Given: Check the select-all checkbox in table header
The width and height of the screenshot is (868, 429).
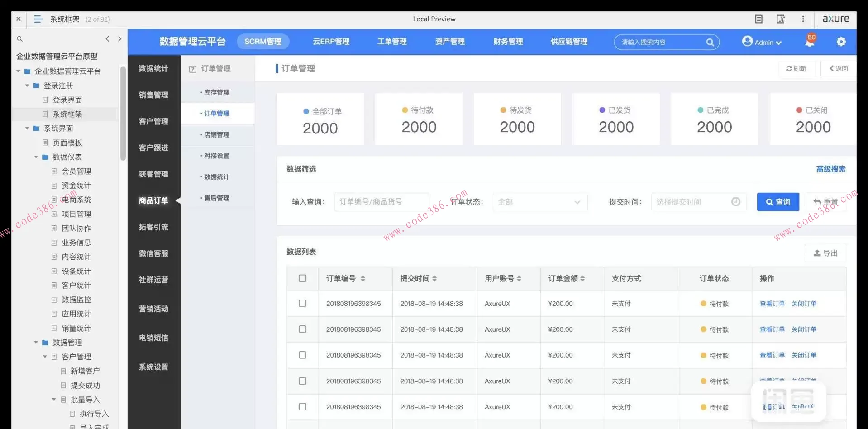Looking at the screenshot, I should click(x=302, y=278).
